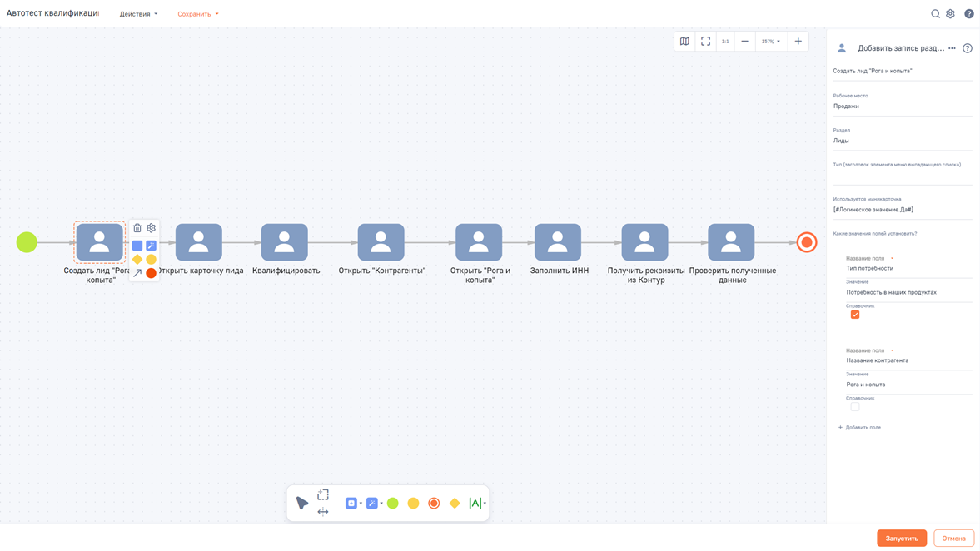The width and height of the screenshot is (980, 551).
Task: Open help in the top right corner
Action: (968, 14)
